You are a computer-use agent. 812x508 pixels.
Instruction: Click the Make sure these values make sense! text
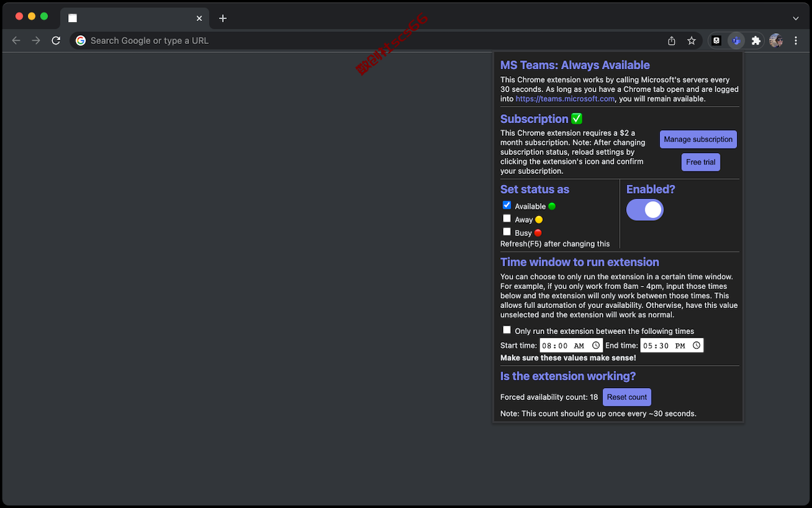[x=568, y=358]
